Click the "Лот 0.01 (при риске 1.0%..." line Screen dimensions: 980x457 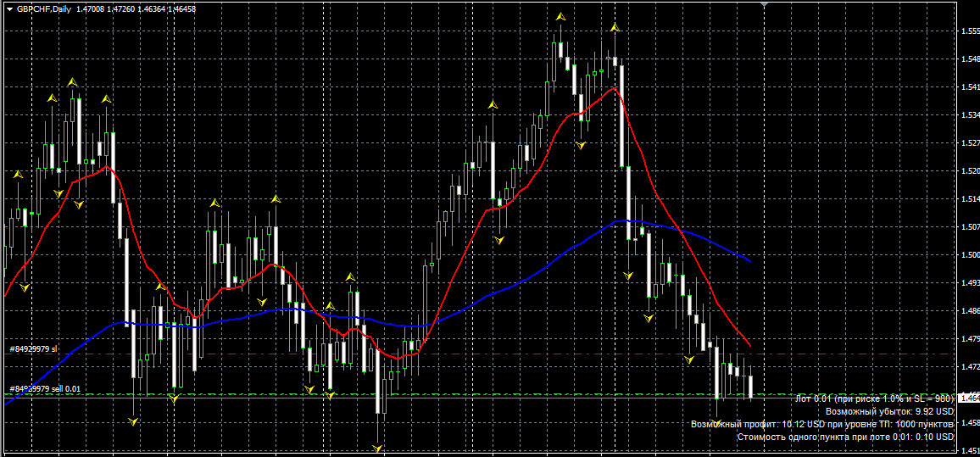coord(876,398)
